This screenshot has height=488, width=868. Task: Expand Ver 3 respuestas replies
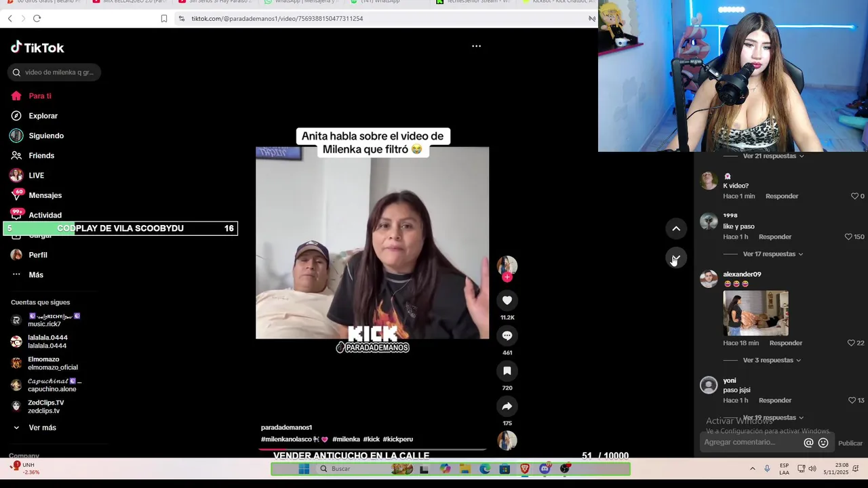point(772,361)
